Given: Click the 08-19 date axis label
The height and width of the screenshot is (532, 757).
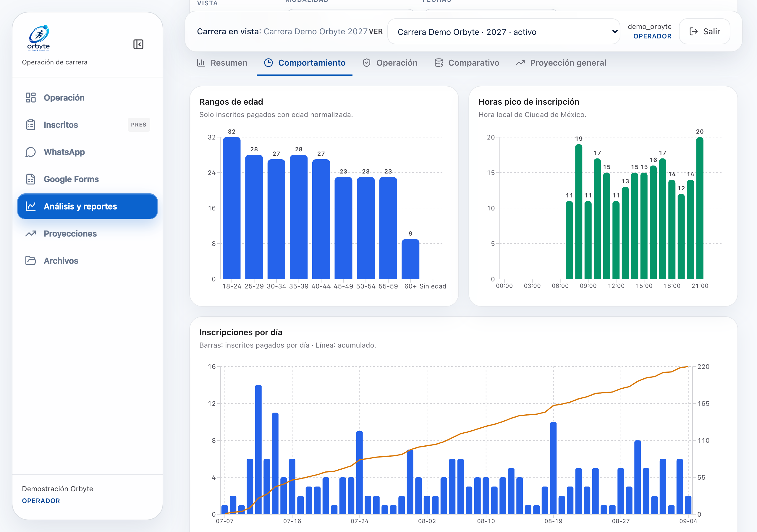Looking at the screenshot, I should click(x=553, y=521).
